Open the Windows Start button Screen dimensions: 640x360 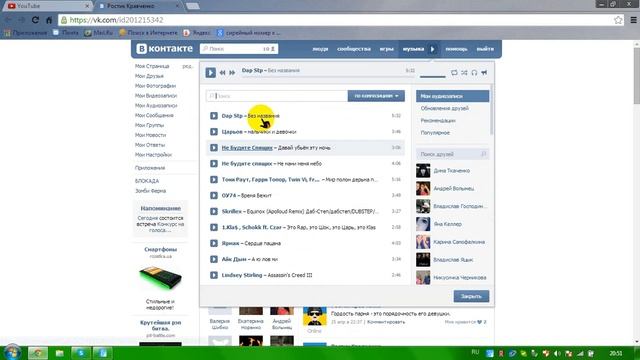coord(12,353)
